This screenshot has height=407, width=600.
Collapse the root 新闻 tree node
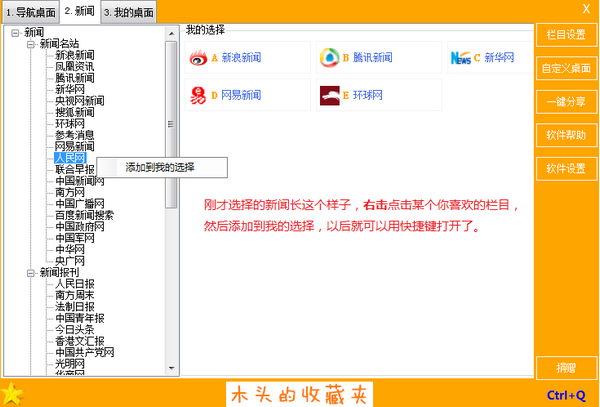15,33
